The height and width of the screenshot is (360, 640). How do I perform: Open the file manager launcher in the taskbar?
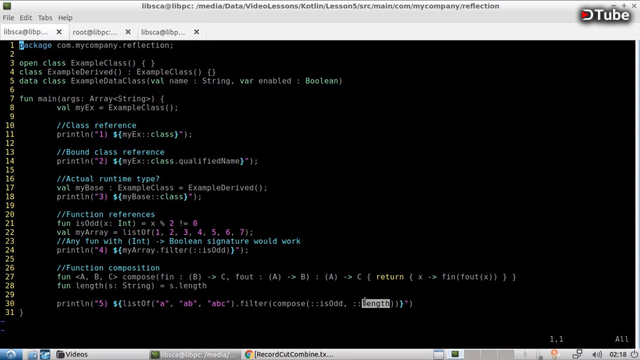click(33, 354)
